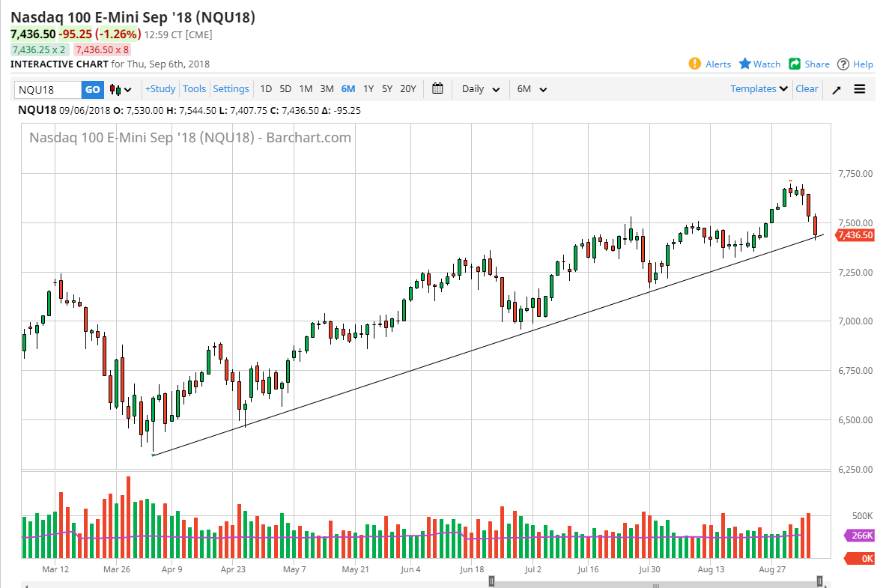This screenshot has height=588, width=889.
Task: Click the fullscreen arrow icon
Action: pos(837,89)
